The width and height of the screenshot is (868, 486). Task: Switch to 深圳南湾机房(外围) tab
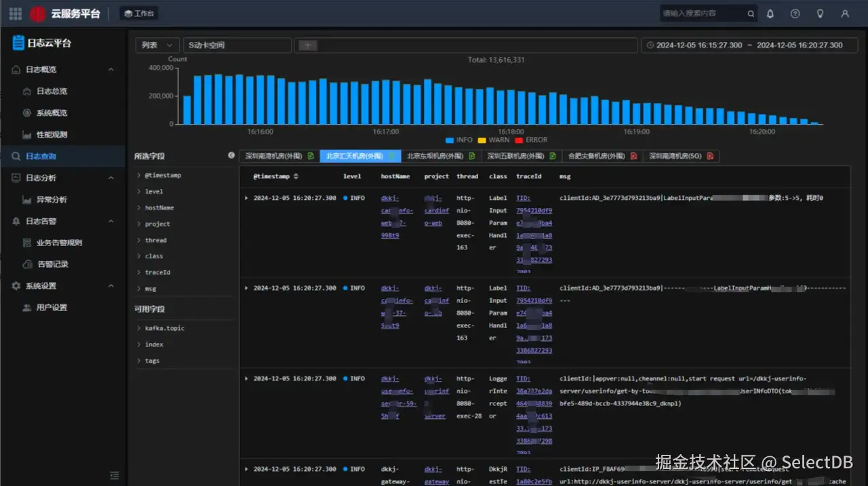(279, 156)
